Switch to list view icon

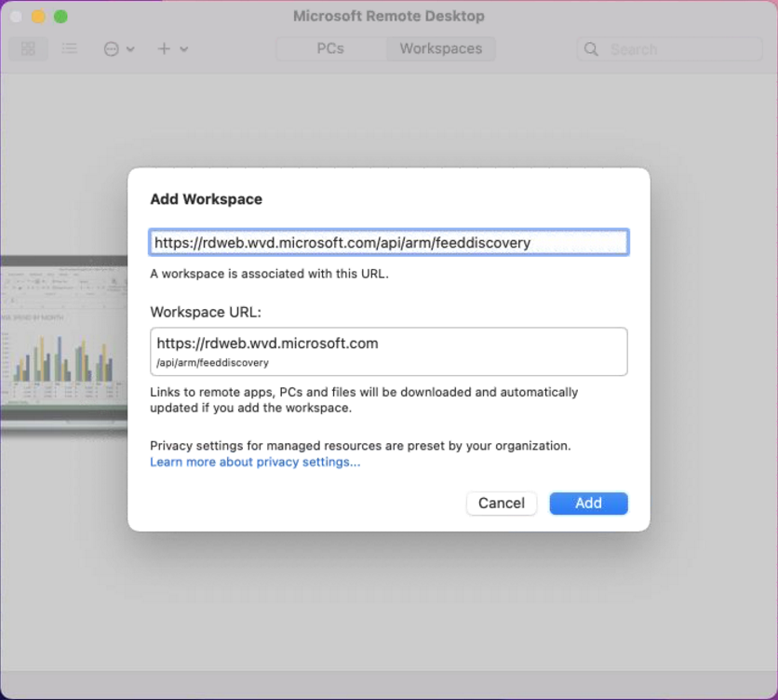click(69, 48)
